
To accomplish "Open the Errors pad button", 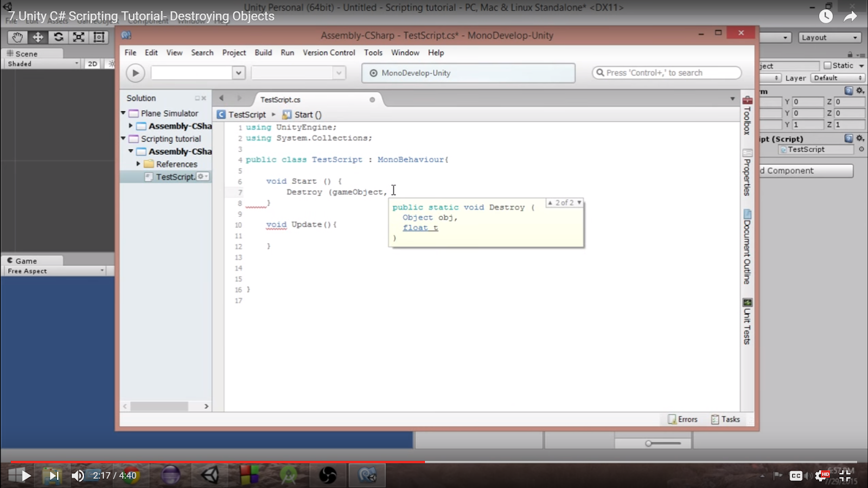I will pos(682,419).
